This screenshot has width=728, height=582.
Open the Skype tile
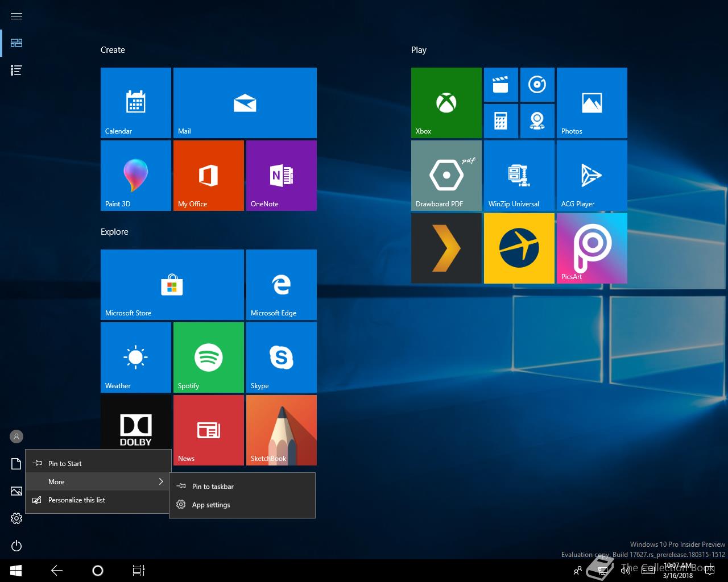tap(282, 357)
